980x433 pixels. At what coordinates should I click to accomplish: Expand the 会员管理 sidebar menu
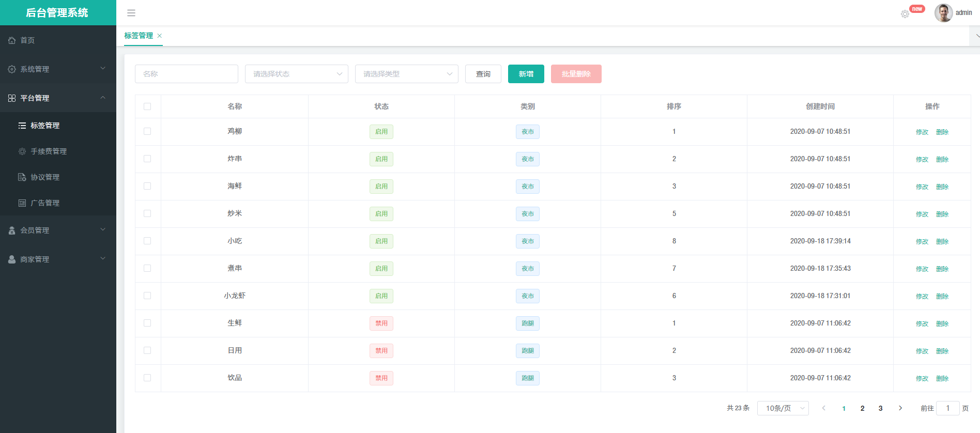click(x=58, y=230)
